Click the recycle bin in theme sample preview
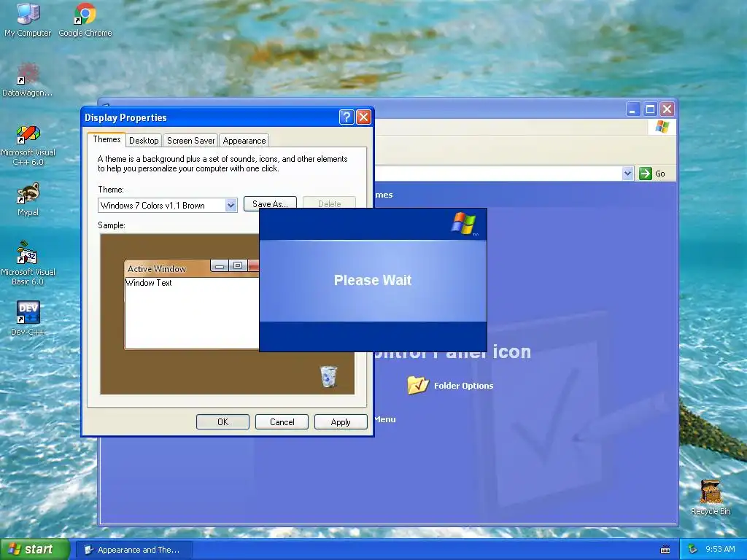Screen dimensions: 747x560 (328, 376)
